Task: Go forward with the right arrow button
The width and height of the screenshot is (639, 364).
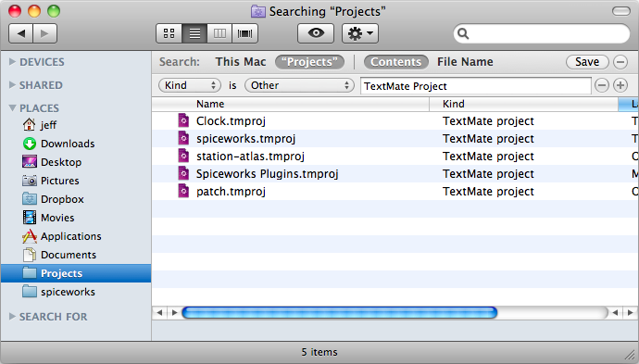Action: pyautogui.click(x=44, y=33)
